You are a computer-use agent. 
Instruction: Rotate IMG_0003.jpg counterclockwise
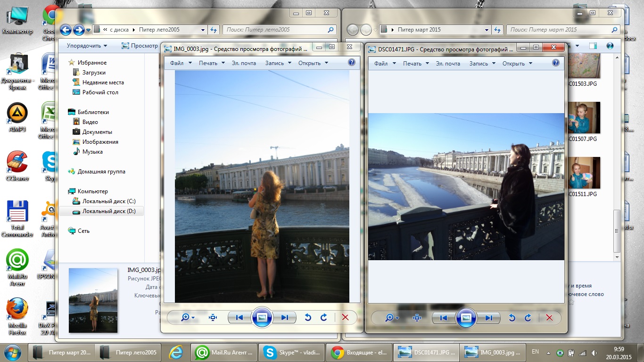308,318
